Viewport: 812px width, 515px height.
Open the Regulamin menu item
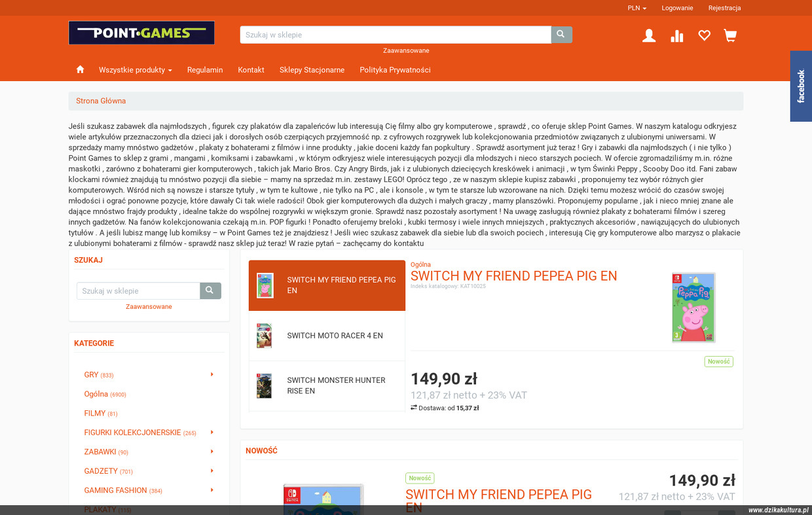(x=205, y=70)
